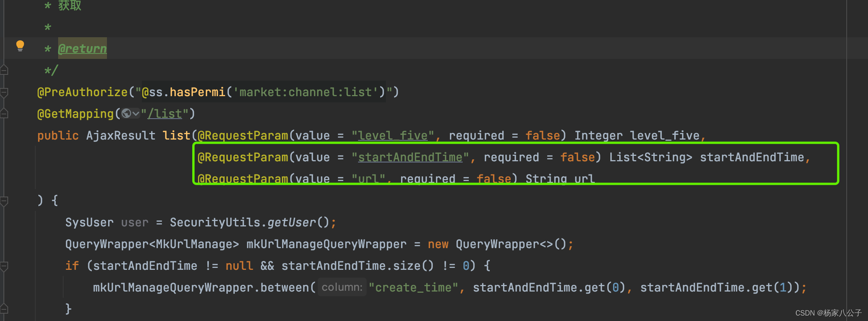This screenshot has height=321, width=868.
Task: Click the startAndEndTime.get(1) argument
Action: tap(716, 287)
